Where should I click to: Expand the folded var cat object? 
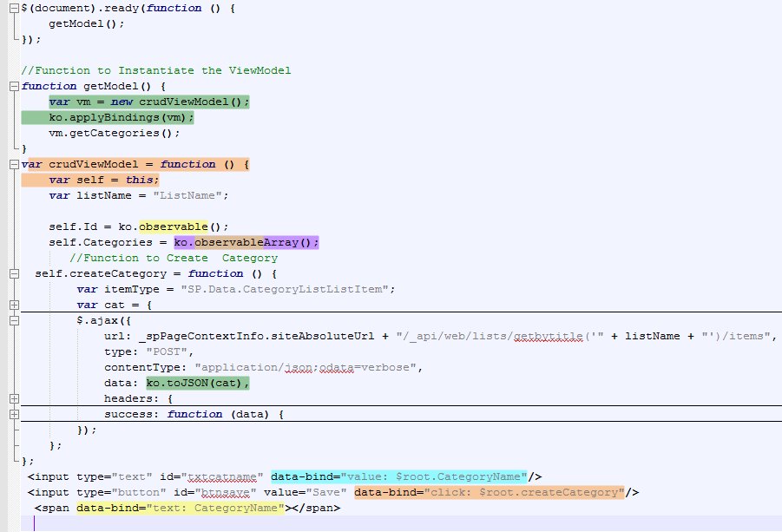pyautogui.click(x=13, y=305)
